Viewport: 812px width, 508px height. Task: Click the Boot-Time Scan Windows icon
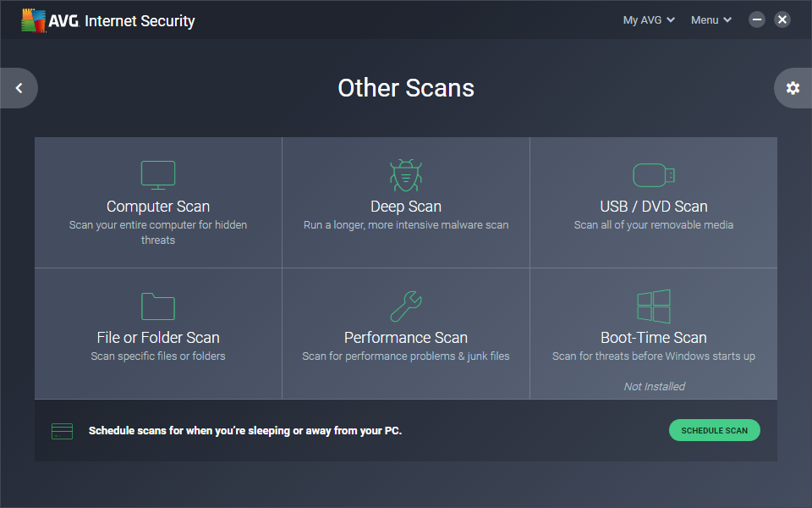654,306
